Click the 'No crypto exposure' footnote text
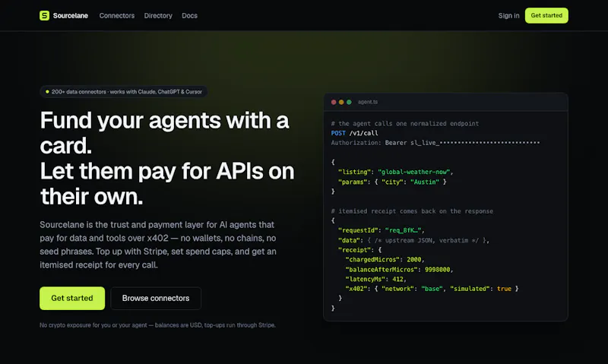608x364 pixels. click(x=157, y=325)
